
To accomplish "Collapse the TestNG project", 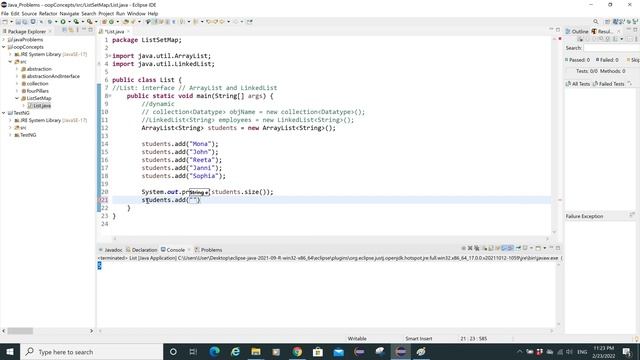I will click(4, 113).
